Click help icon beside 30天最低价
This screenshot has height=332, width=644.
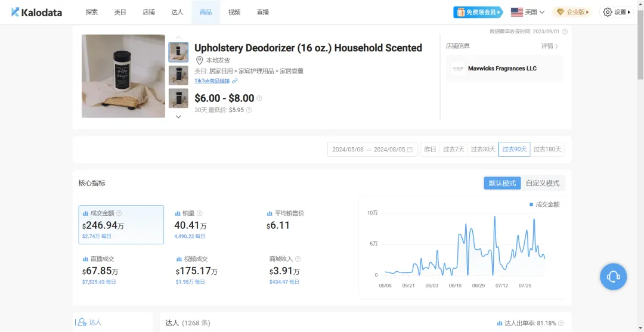[x=249, y=110]
